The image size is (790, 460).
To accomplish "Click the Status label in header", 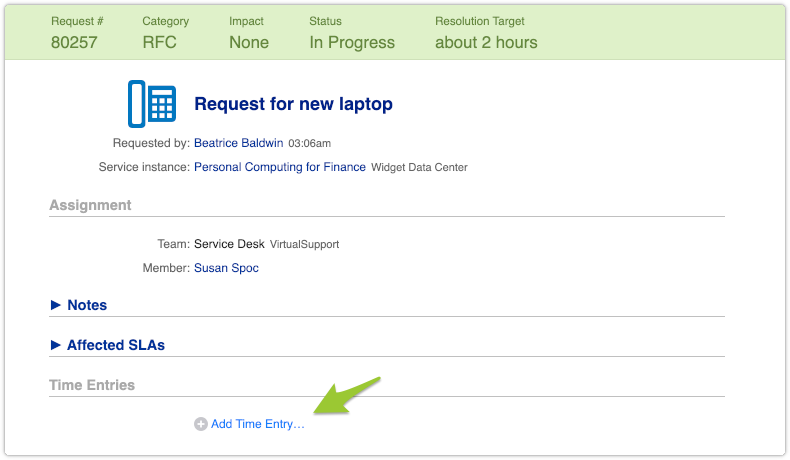I will click(325, 21).
